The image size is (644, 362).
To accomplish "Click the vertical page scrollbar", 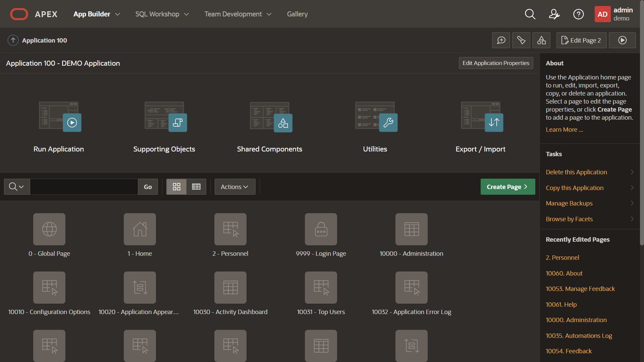I will click(642, 123).
